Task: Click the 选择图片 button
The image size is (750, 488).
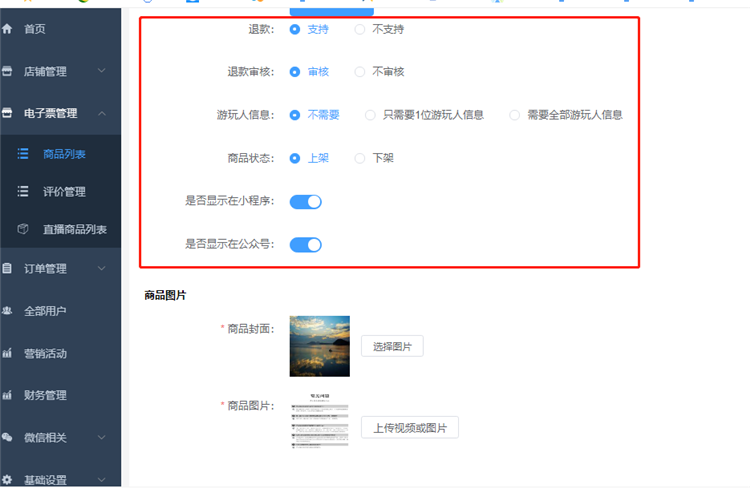Action: 392,346
